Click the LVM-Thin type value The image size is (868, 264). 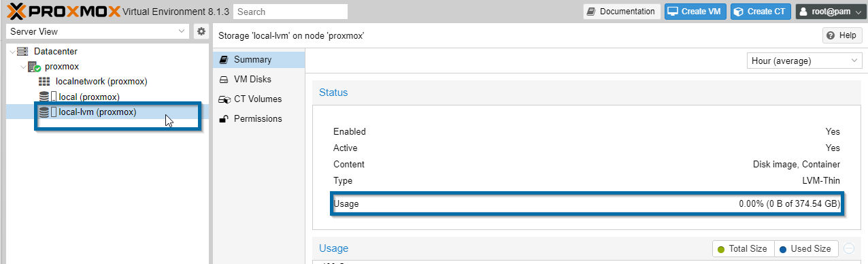coord(821,181)
